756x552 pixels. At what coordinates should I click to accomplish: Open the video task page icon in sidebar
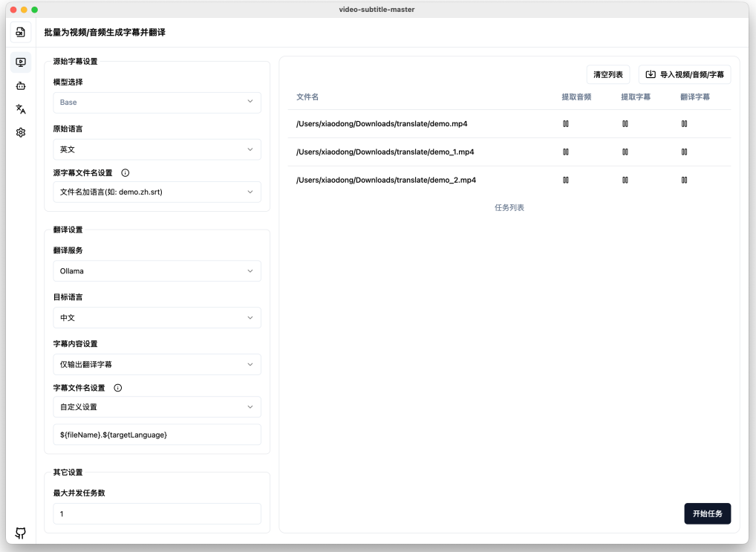pyautogui.click(x=21, y=62)
